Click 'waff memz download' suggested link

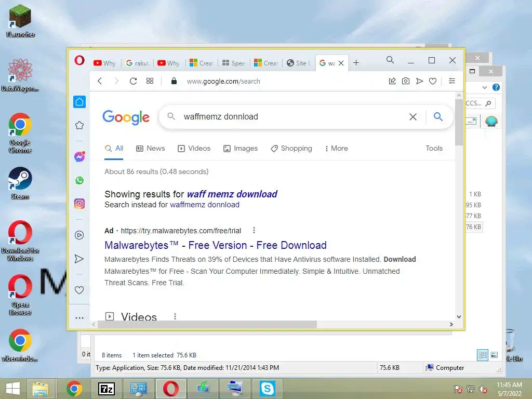(232, 194)
